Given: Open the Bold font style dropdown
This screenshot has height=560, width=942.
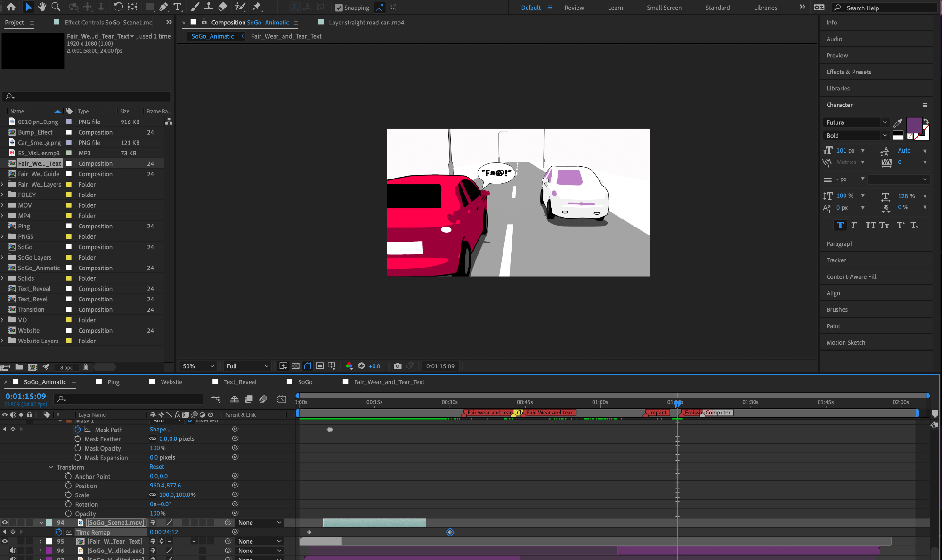Looking at the screenshot, I should pos(885,136).
